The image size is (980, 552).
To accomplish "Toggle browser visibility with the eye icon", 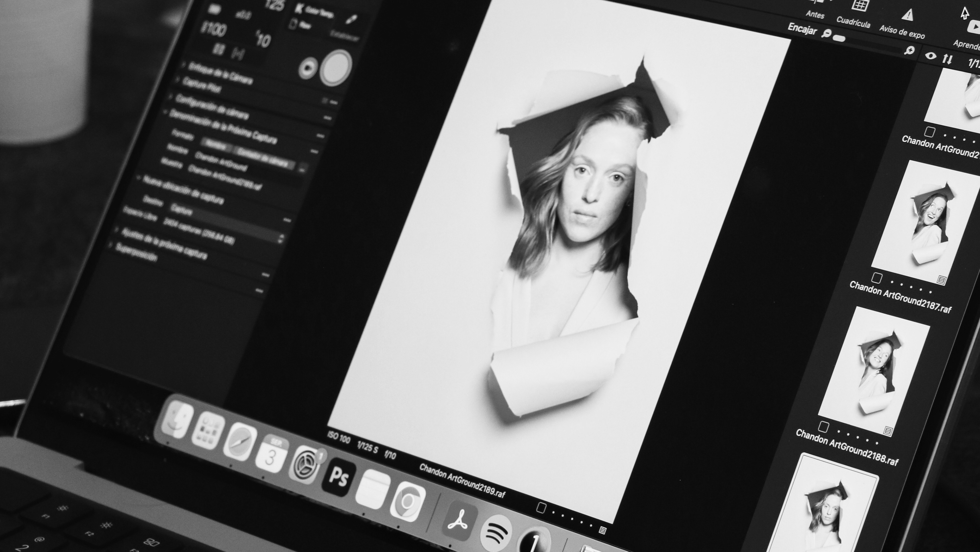I will point(930,56).
